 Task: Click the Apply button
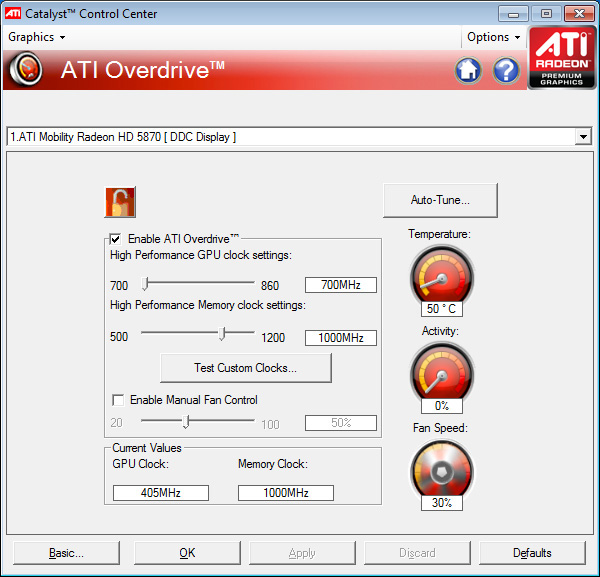(x=302, y=553)
